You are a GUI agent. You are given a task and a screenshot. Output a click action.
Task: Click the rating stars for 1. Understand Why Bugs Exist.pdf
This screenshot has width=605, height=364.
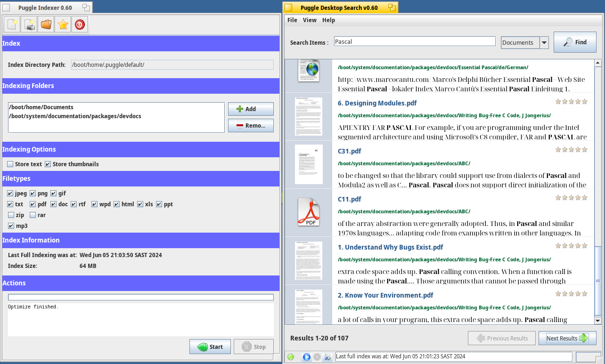tap(571, 246)
